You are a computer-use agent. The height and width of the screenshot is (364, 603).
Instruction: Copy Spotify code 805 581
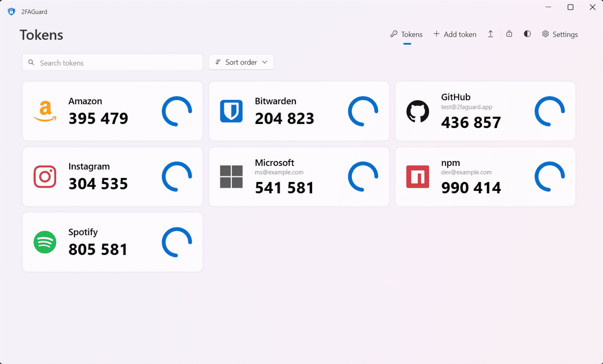(98, 249)
